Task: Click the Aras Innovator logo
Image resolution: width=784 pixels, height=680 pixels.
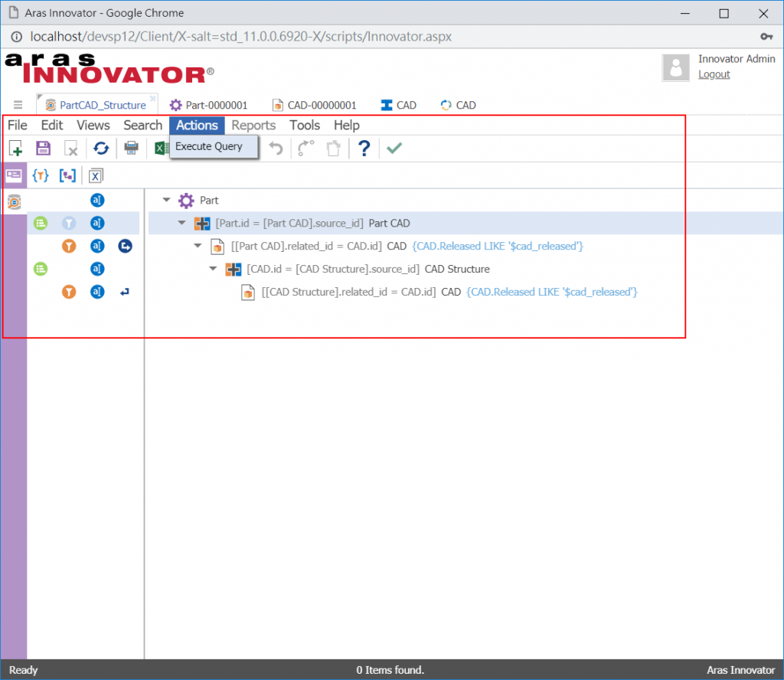Action: click(x=109, y=69)
